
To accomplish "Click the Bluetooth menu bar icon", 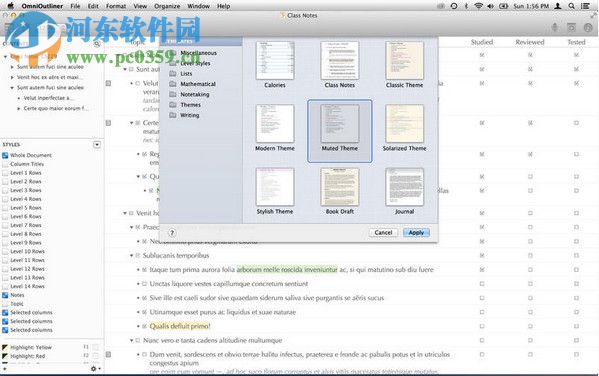I will click(x=466, y=6).
